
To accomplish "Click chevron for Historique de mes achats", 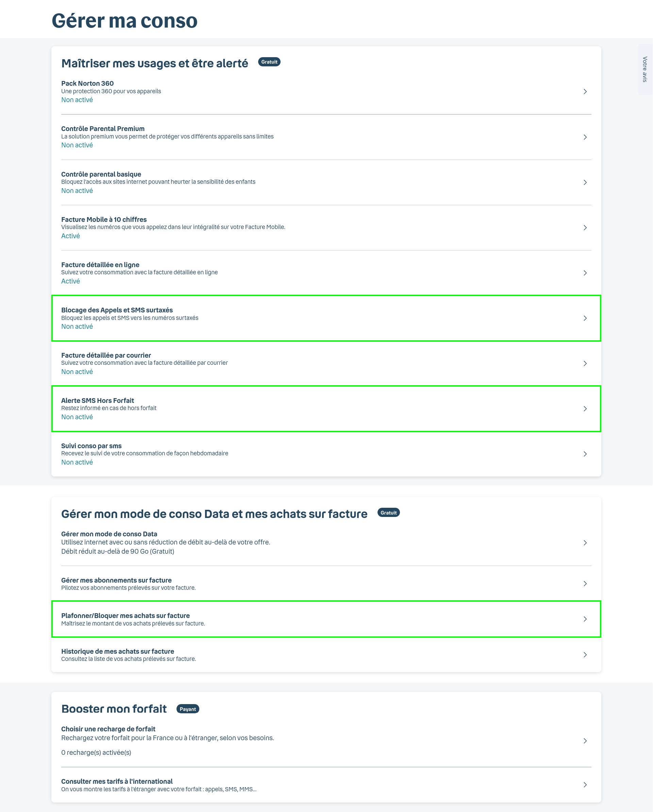I will (585, 654).
